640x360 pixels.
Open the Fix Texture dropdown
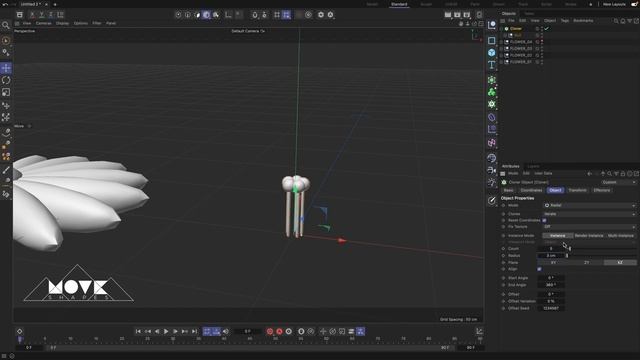point(589,227)
